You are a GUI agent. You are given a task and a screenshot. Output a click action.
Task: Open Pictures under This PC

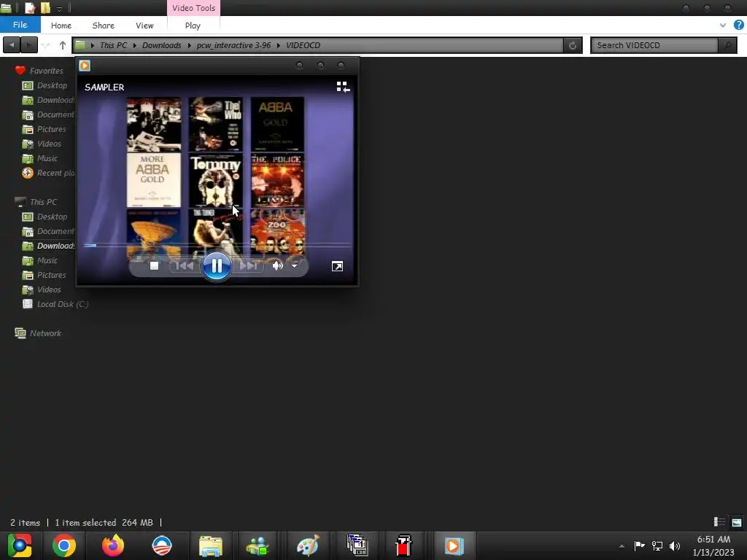click(x=52, y=275)
